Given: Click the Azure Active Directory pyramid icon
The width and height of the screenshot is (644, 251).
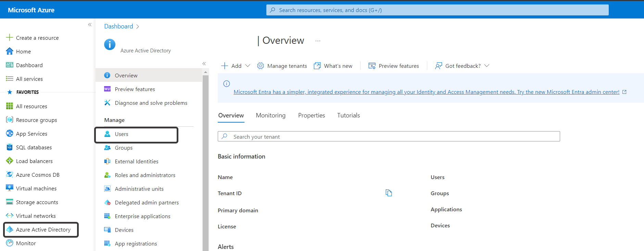Looking at the screenshot, I should pos(10,229).
